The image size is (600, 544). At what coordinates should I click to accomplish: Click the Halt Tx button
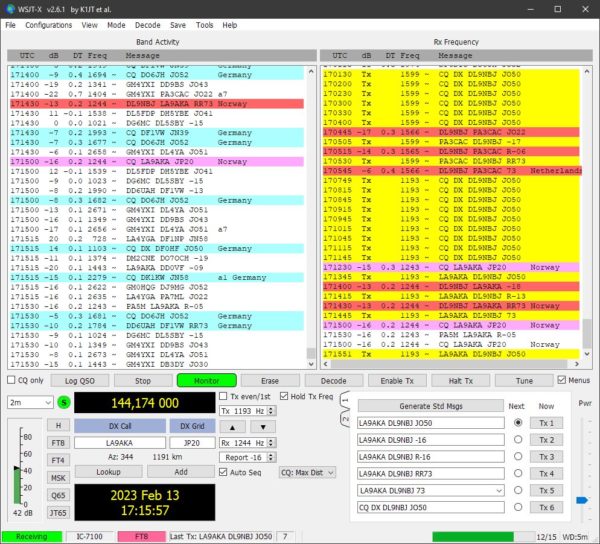[461, 381]
